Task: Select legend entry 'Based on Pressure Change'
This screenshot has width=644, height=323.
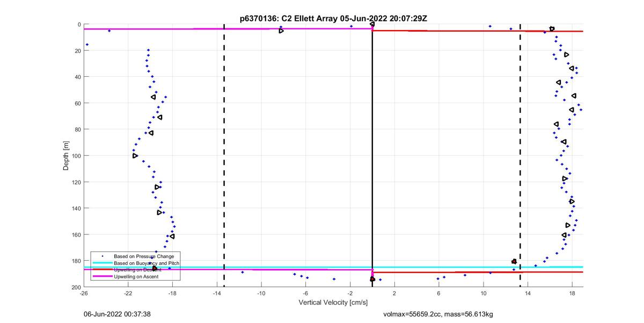Action: click(143, 256)
